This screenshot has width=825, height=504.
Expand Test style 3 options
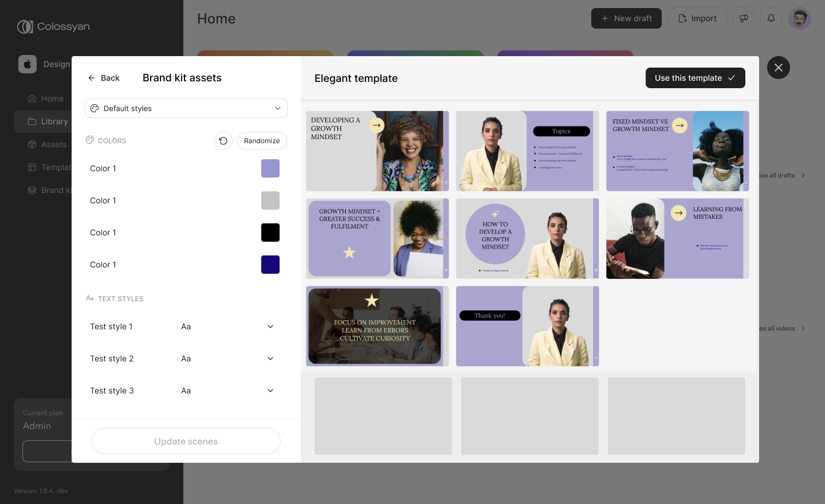270,391
